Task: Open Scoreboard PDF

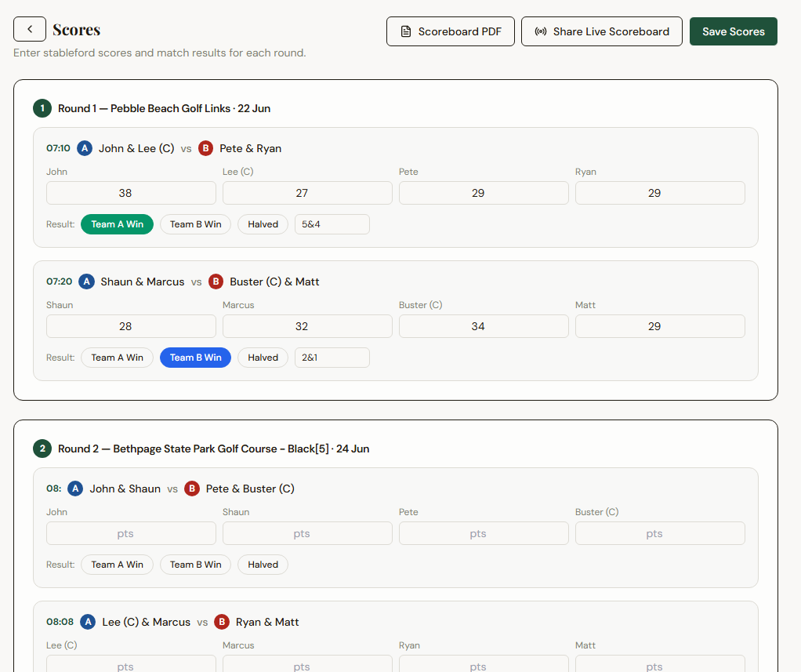Action: click(x=450, y=31)
